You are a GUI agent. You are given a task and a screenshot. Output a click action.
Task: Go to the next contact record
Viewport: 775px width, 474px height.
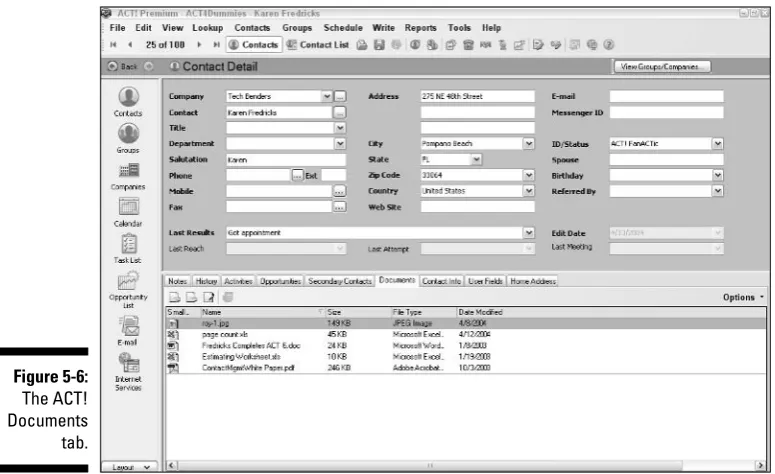pos(199,45)
